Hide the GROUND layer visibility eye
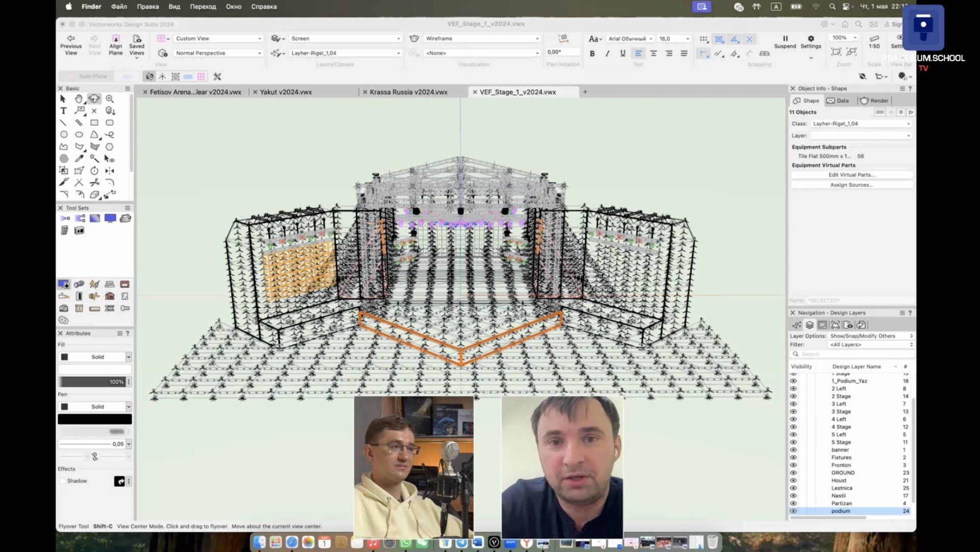The image size is (980, 552). [x=793, y=473]
